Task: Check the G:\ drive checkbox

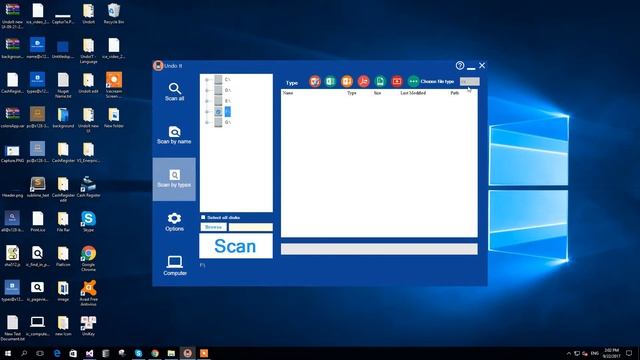Action: (x=218, y=122)
